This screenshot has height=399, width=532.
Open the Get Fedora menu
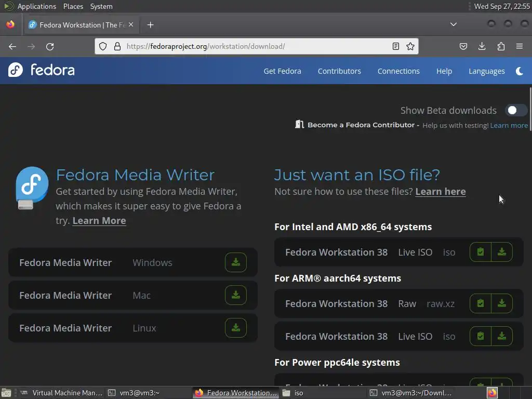pos(282,71)
